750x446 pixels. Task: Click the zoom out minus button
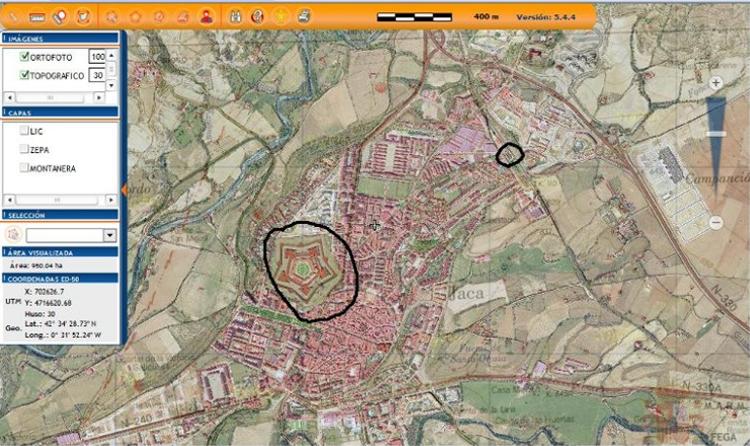(715, 222)
